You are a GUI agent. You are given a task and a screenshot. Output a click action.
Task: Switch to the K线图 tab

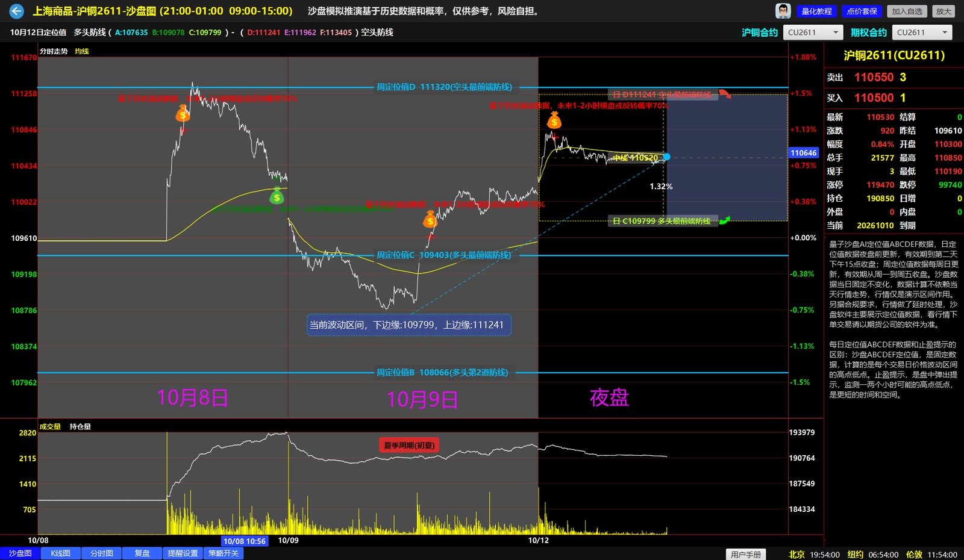pos(61,553)
